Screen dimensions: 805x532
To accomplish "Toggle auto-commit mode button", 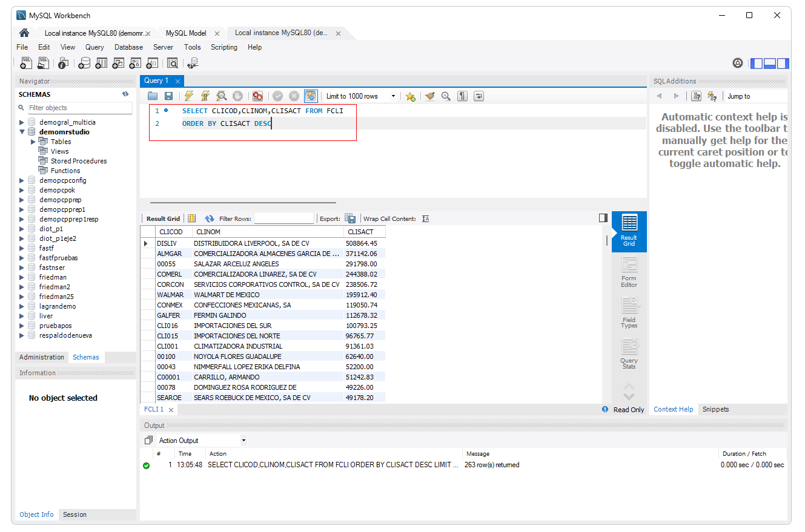I will click(311, 96).
